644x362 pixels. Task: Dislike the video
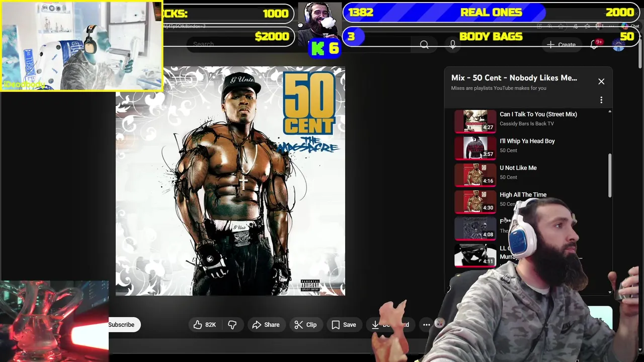tap(232, 325)
